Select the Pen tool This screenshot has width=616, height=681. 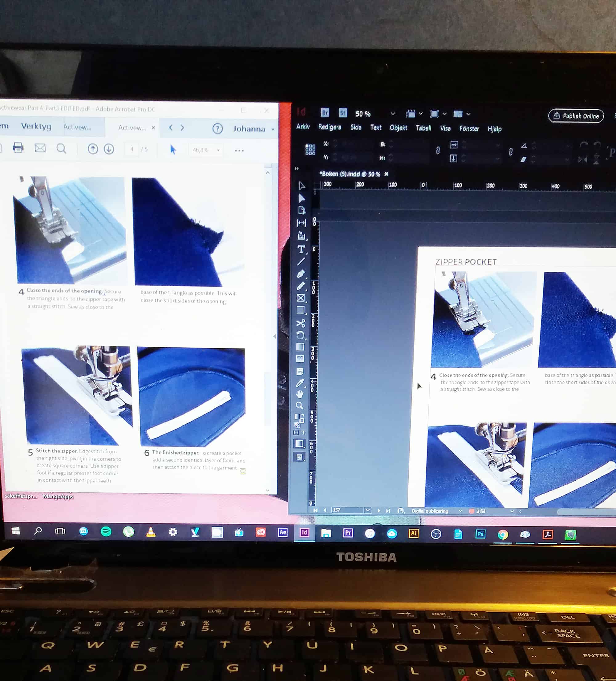(301, 274)
